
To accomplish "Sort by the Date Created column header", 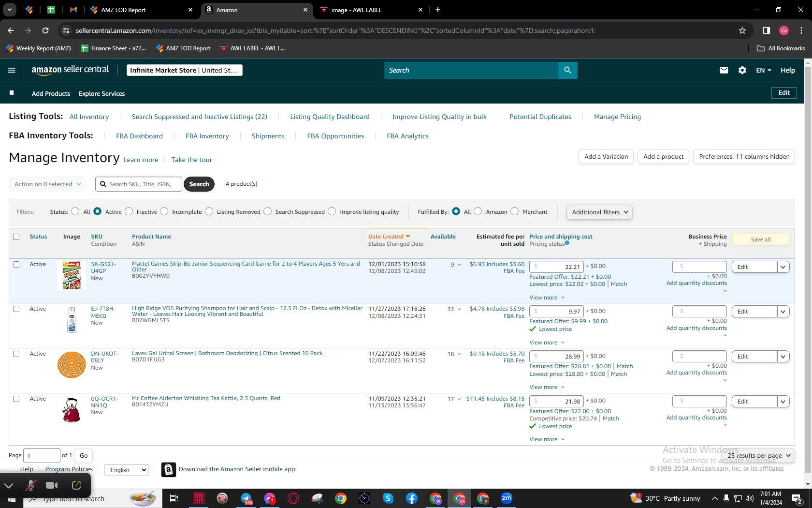I will 389,237.
